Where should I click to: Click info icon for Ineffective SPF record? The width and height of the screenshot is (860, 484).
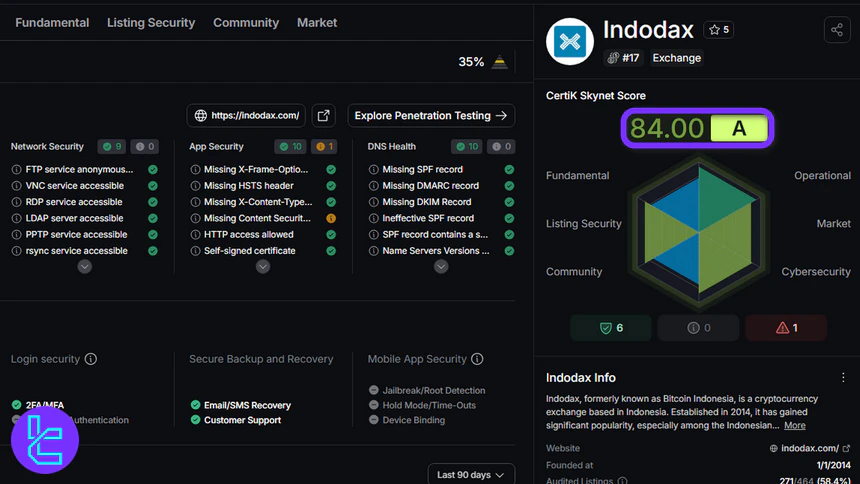tap(374, 218)
